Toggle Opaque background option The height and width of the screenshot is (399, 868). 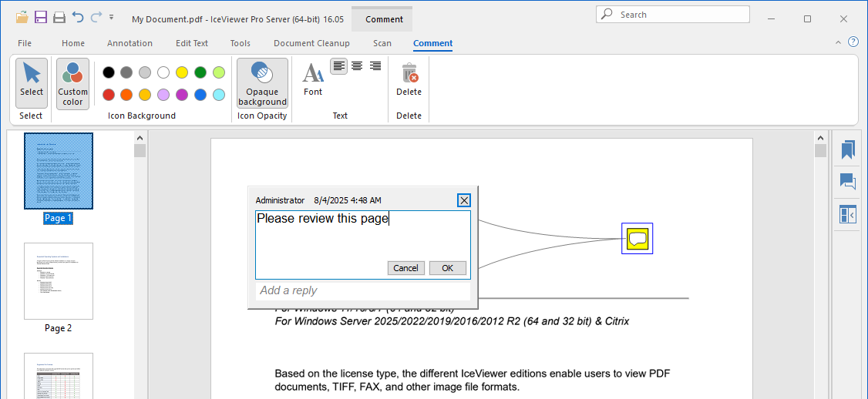click(262, 83)
